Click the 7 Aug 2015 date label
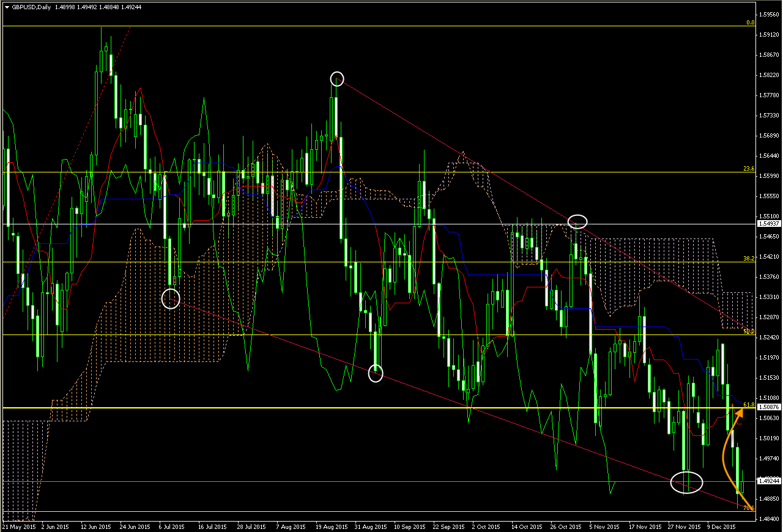The image size is (783, 532). 291,526
